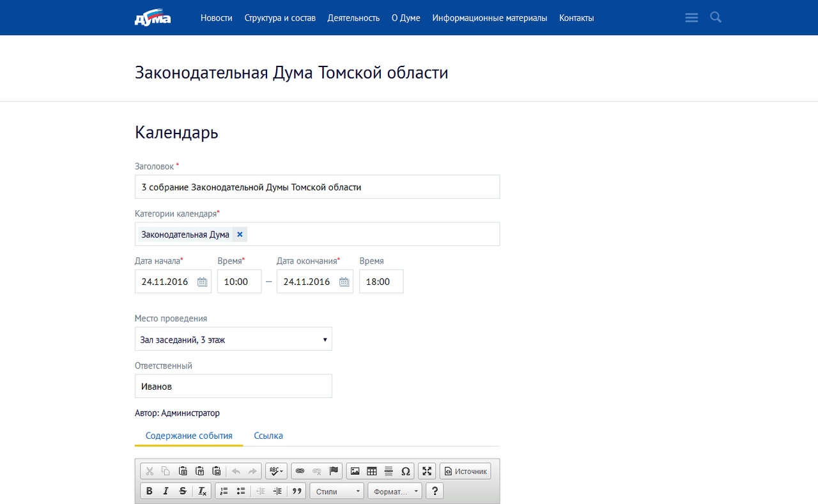Image resolution: width=818 pixels, height=504 pixels.
Task: Click the Ответственный field with Иванов
Action: (x=233, y=386)
